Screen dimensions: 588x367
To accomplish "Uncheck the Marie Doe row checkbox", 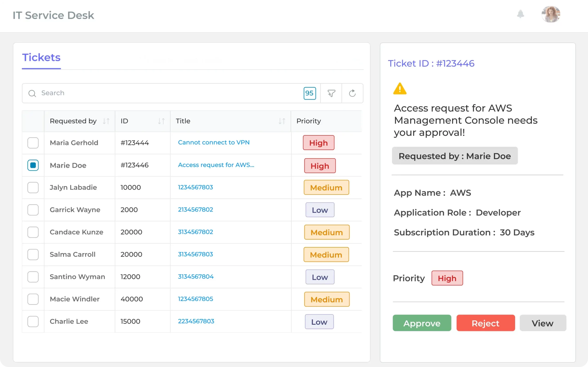I will click(x=33, y=165).
